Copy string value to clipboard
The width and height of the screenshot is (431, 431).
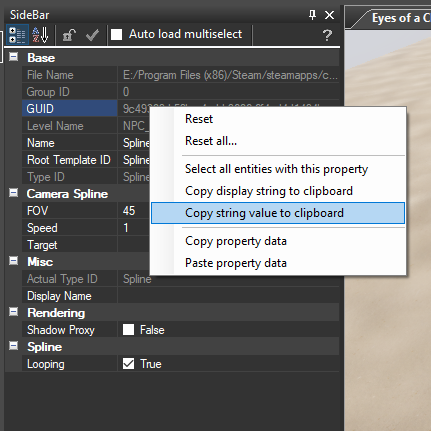point(278,213)
